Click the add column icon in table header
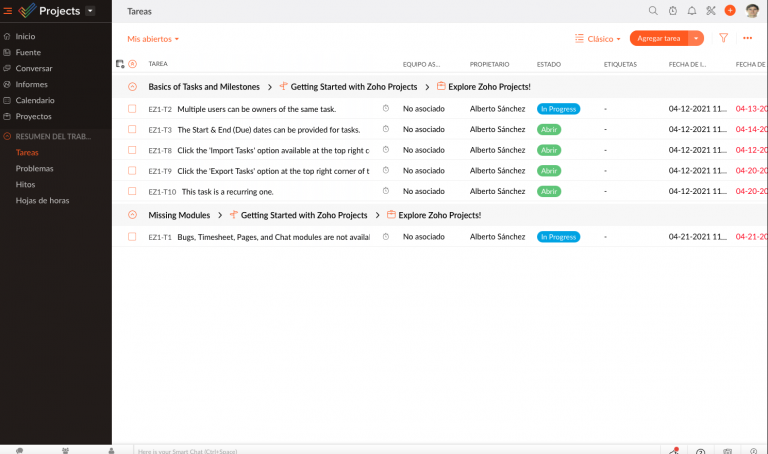The width and height of the screenshot is (768, 454). point(120,64)
